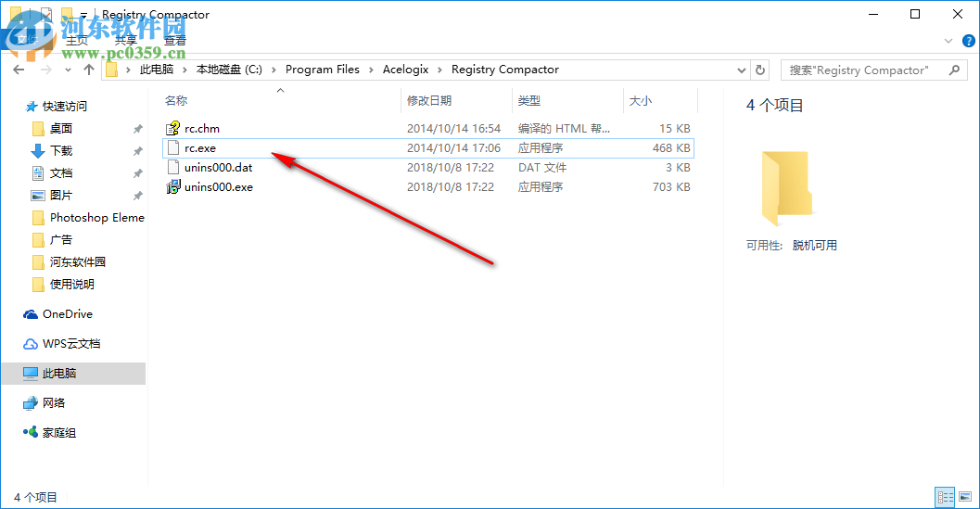Navigate to 此电脑 breadcrumb
This screenshot has width=980, height=509.
(157, 70)
